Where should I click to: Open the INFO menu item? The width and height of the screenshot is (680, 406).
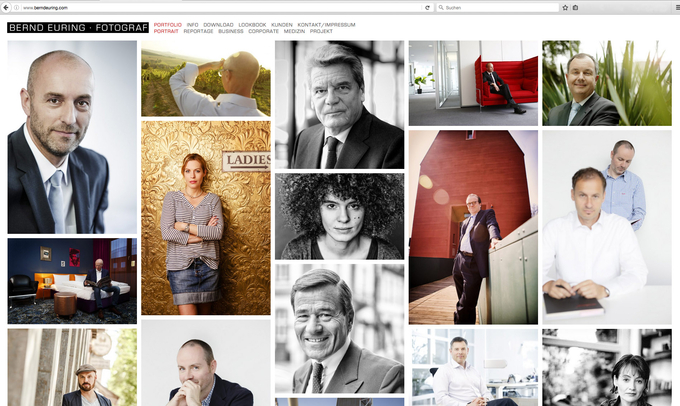(192, 25)
